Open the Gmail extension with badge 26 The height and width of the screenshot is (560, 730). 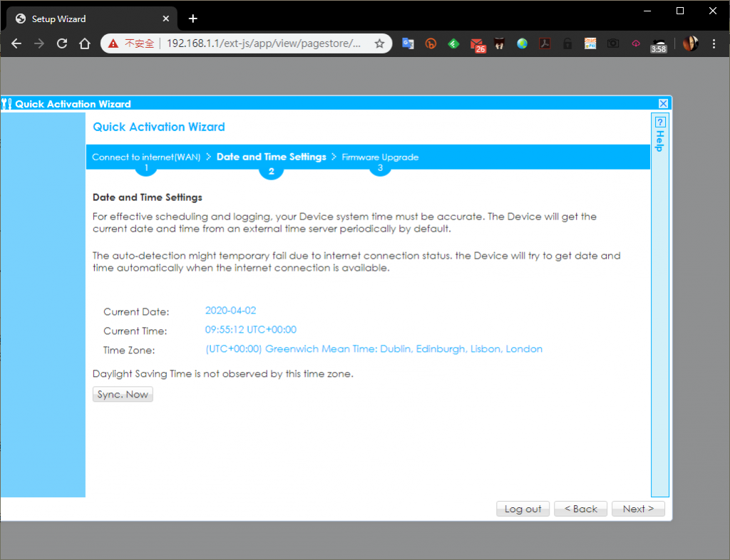point(477,45)
